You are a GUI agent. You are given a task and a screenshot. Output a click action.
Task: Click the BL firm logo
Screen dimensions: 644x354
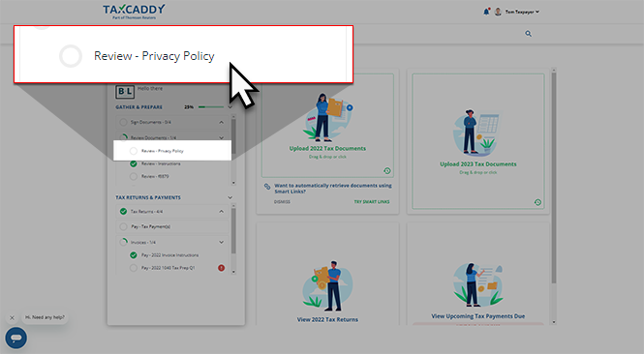(x=125, y=92)
